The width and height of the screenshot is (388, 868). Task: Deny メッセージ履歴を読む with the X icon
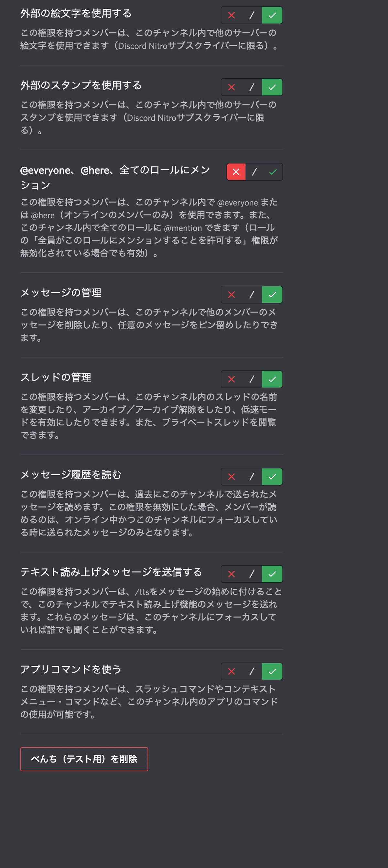pyautogui.click(x=231, y=477)
